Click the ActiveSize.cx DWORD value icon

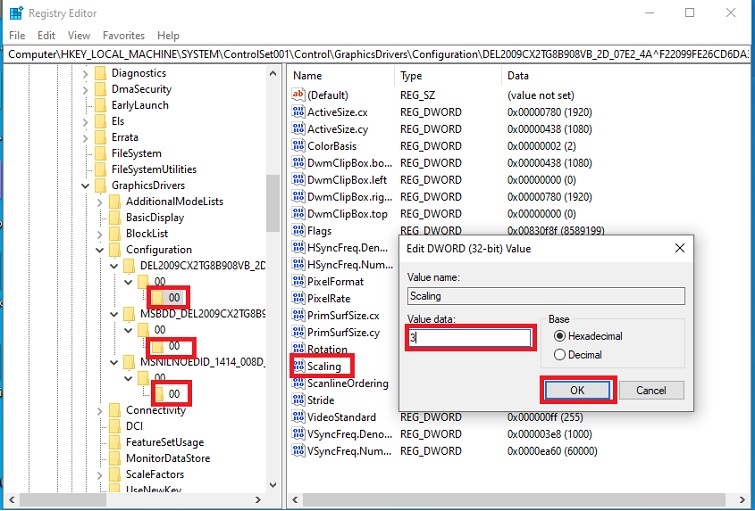[299, 112]
